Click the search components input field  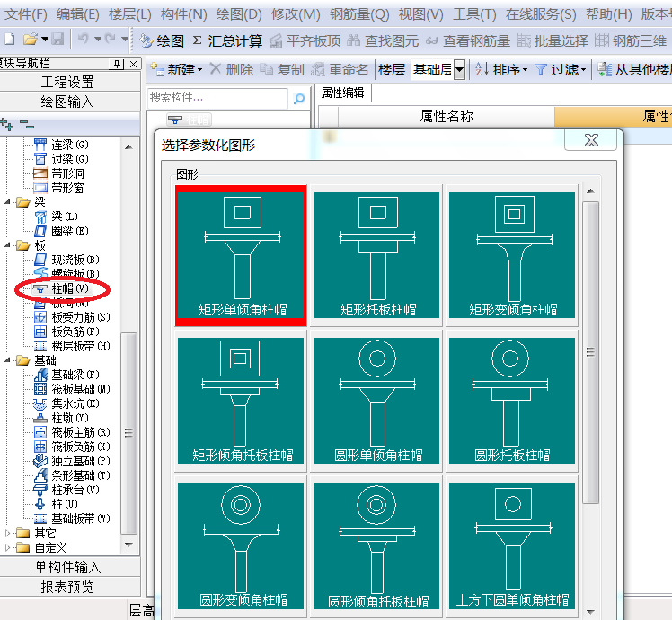(217, 98)
